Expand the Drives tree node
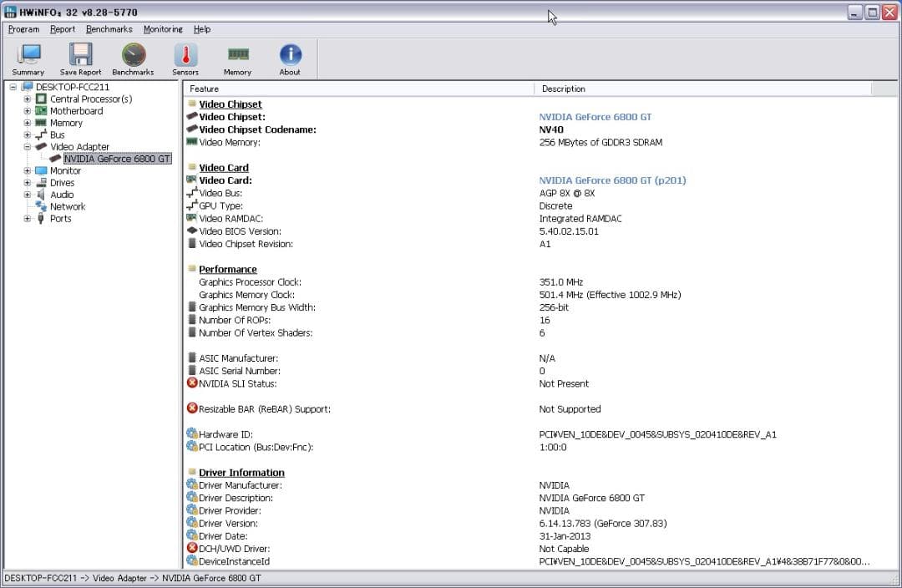The width and height of the screenshot is (902, 588). coord(28,183)
